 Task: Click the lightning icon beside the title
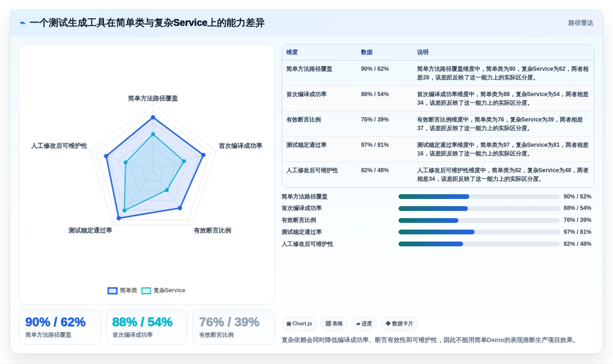click(23, 23)
